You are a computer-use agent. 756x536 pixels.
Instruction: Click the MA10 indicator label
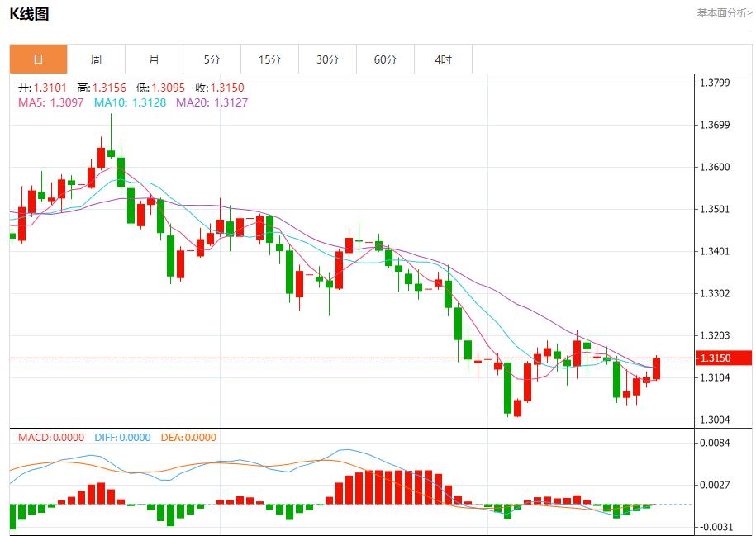(x=130, y=102)
